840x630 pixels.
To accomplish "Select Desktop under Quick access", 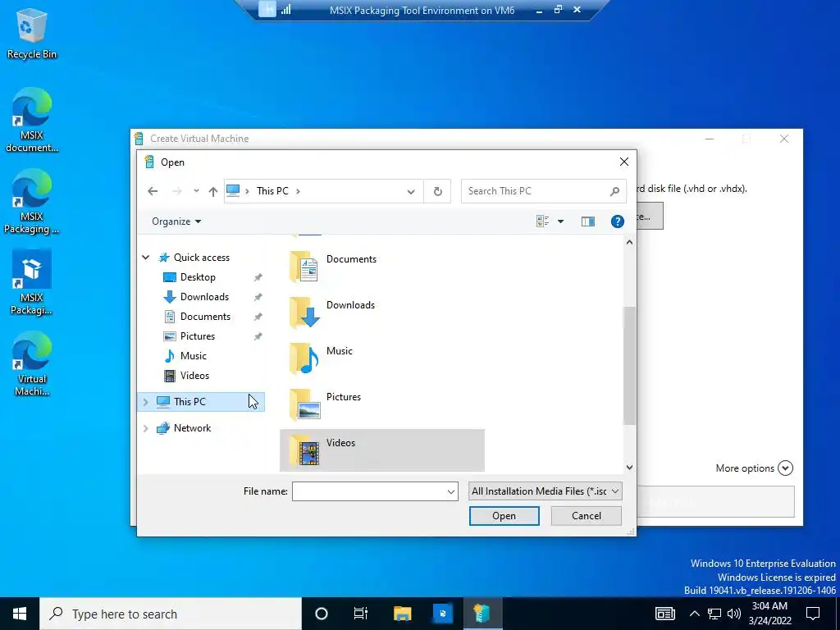I will pos(198,277).
